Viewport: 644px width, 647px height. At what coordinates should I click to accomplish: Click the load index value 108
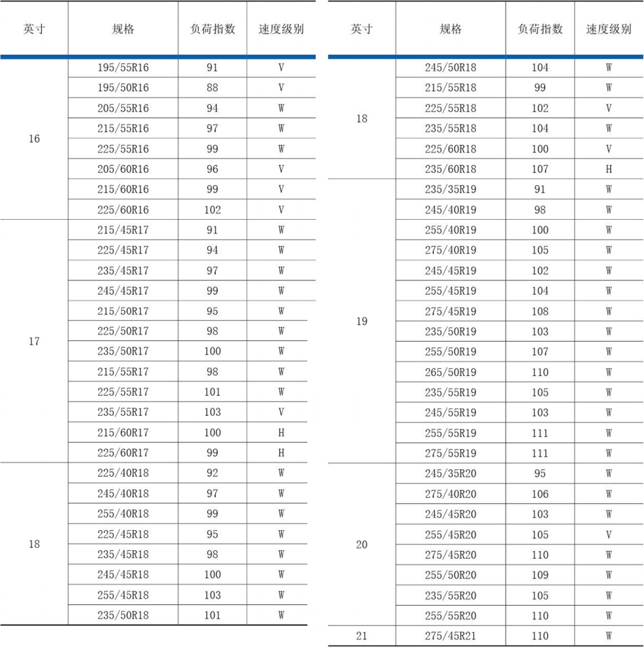pos(540,312)
